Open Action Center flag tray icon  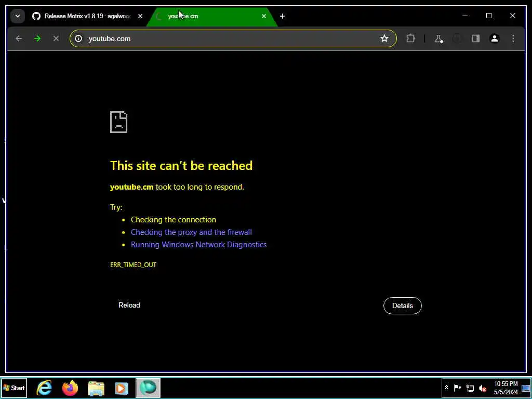[457, 388]
